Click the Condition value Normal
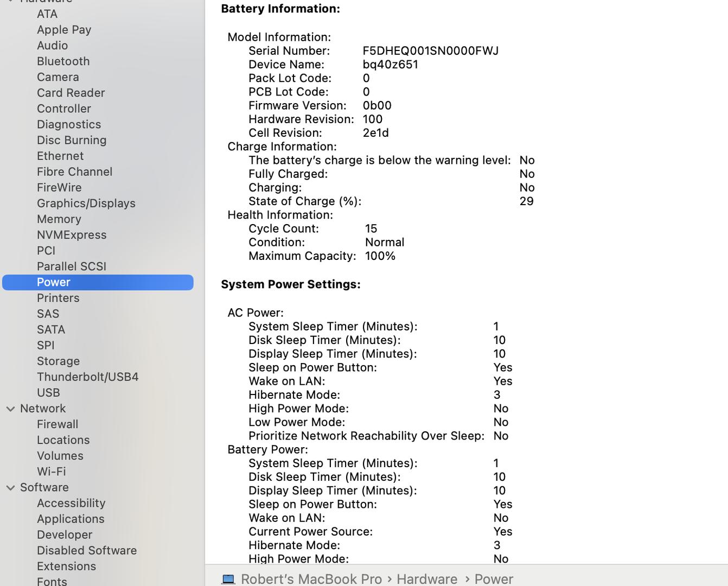The width and height of the screenshot is (728, 586). point(385,243)
